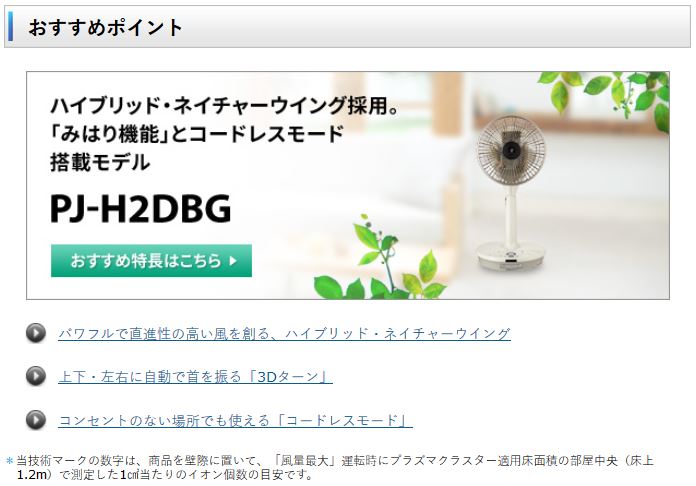Click the white triangle on the green button

[x=233, y=261]
